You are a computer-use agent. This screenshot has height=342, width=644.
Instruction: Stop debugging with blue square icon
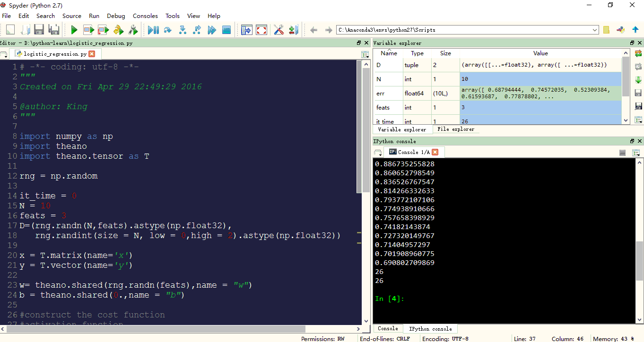226,30
